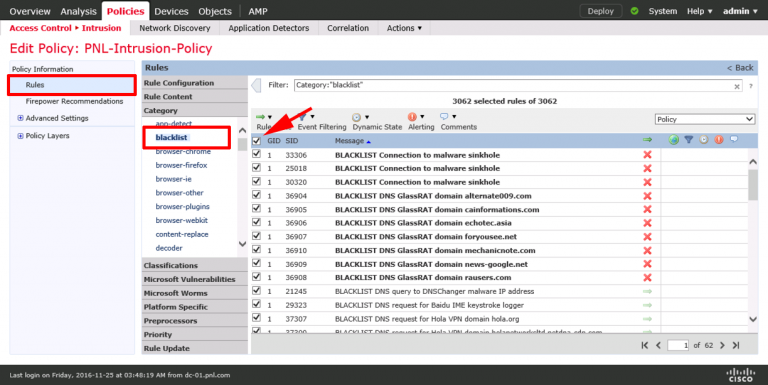Image resolution: width=768 pixels, height=385 pixels.
Task: Go to the last page of rules
Action: tap(736, 345)
